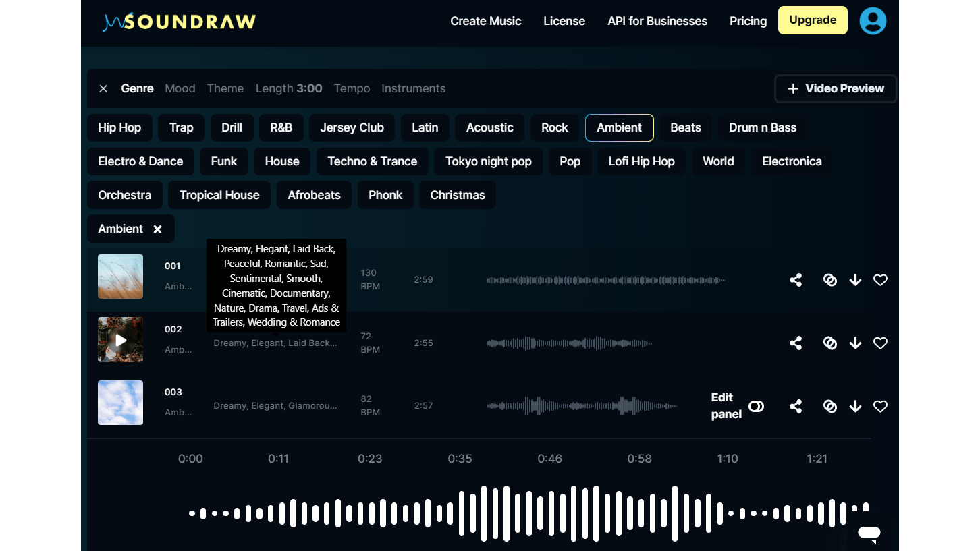This screenshot has width=980, height=551.
Task: Choose the Afrobeats genre
Action: (x=315, y=196)
